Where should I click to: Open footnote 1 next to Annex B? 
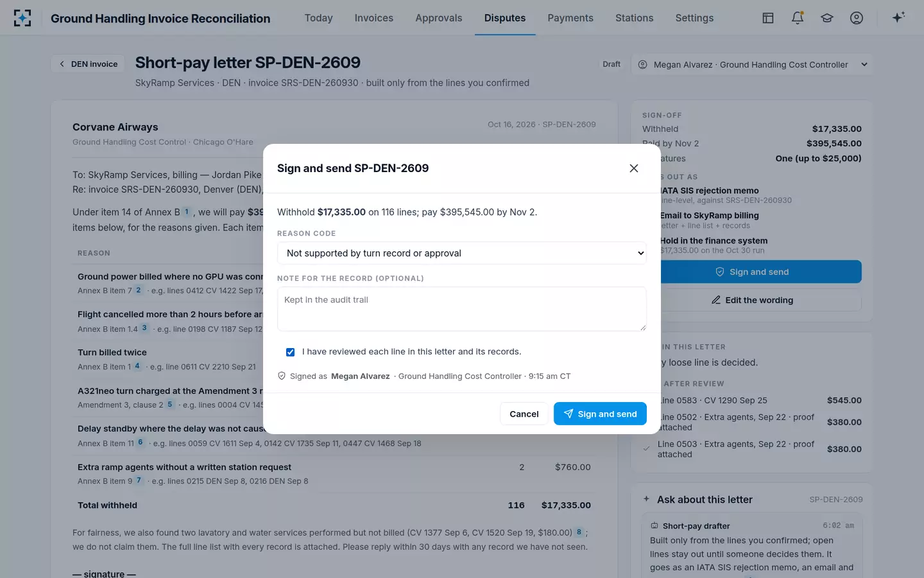[x=187, y=211]
